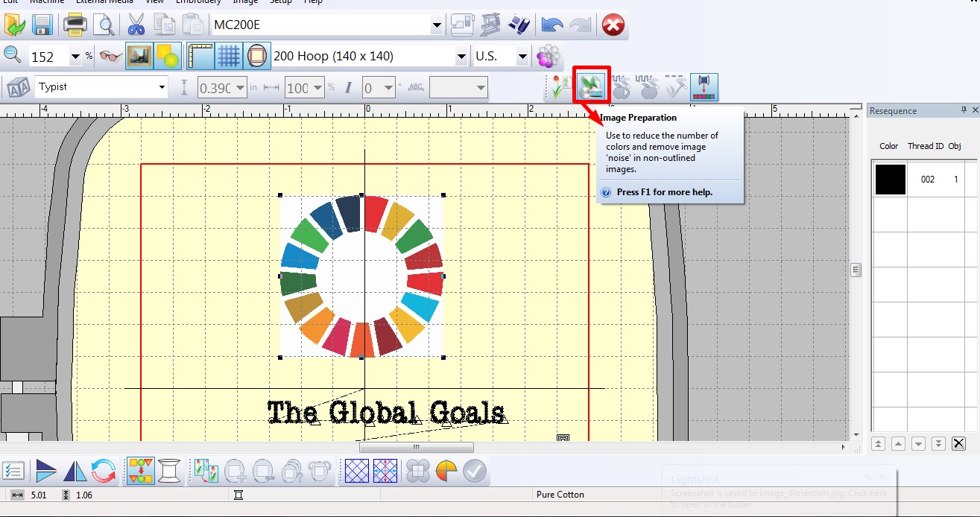Open the Machine menu
980x517 pixels.
tap(47, 2)
